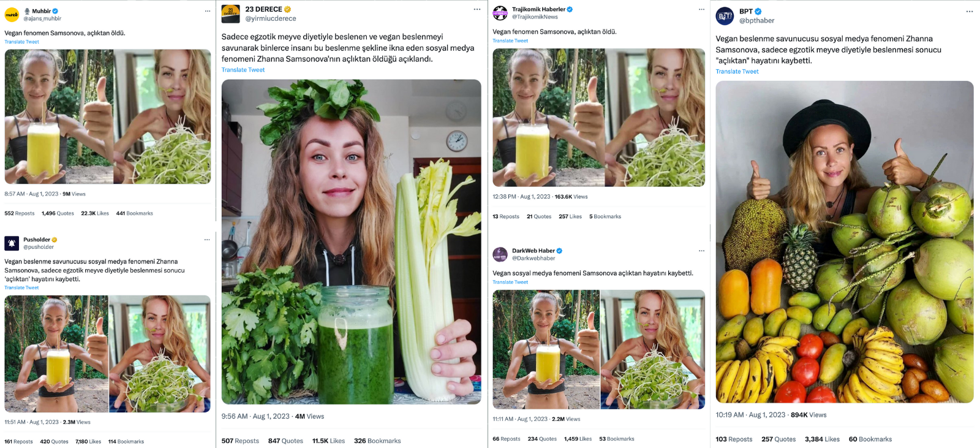Click the 23 DERECE profile avatar
Screen dimensions: 980x448
[230, 13]
